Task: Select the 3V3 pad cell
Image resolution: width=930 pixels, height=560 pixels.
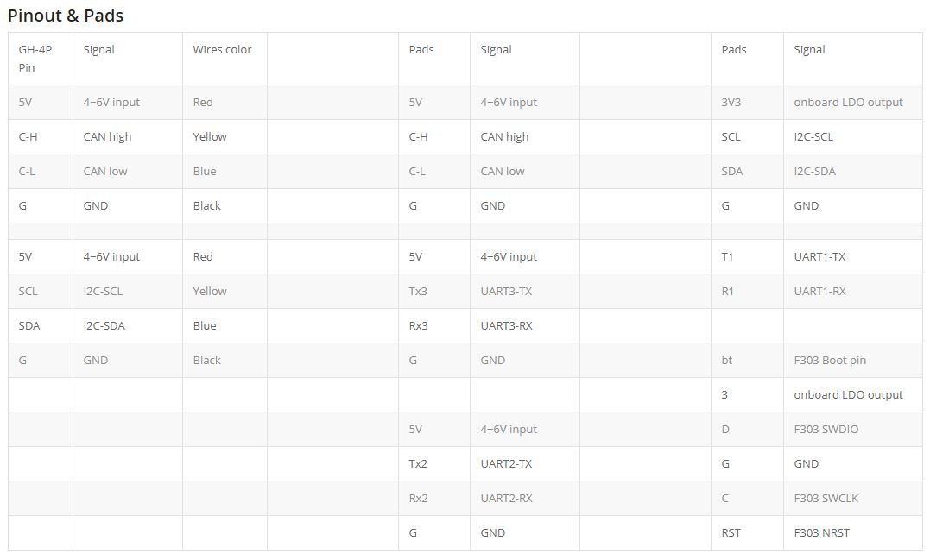Action: point(747,102)
